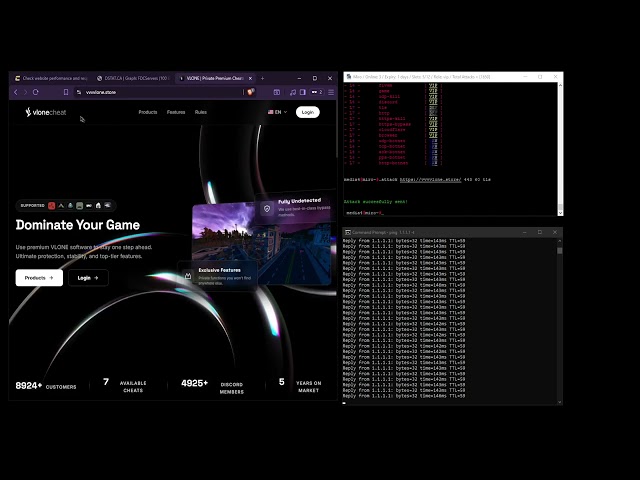Click the green Attack successfully sent text

point(376,202)
